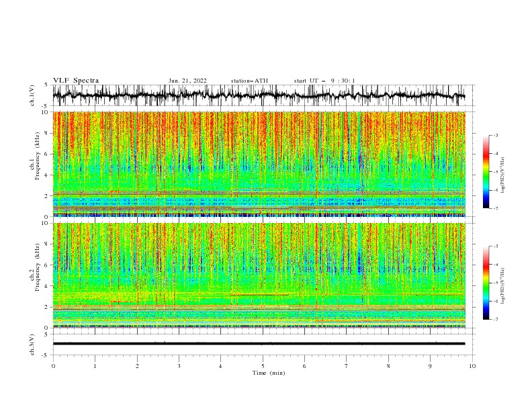Click the "-3" tick on upper color bar

[496, 135]
